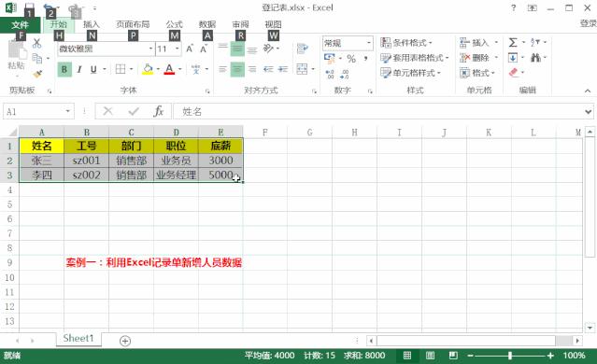Toggle center horizontal alignment
Viewport: 597px width, 364px height.
coord(237,69)
